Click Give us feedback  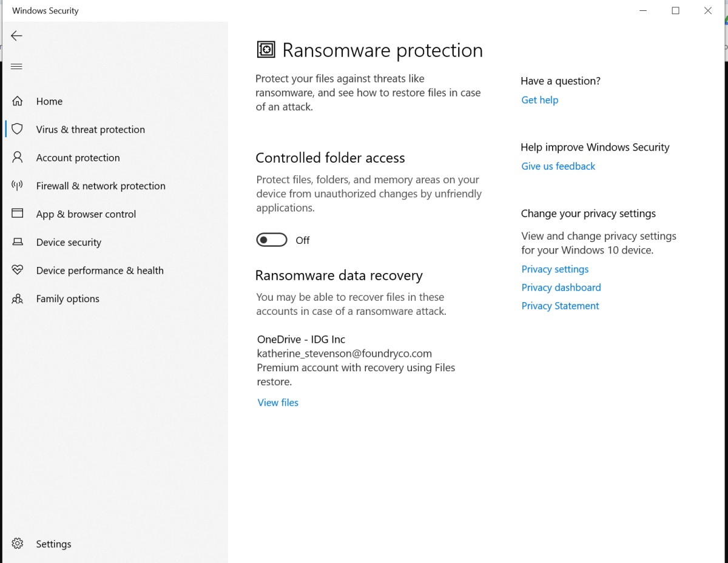(x=558, y=166)
